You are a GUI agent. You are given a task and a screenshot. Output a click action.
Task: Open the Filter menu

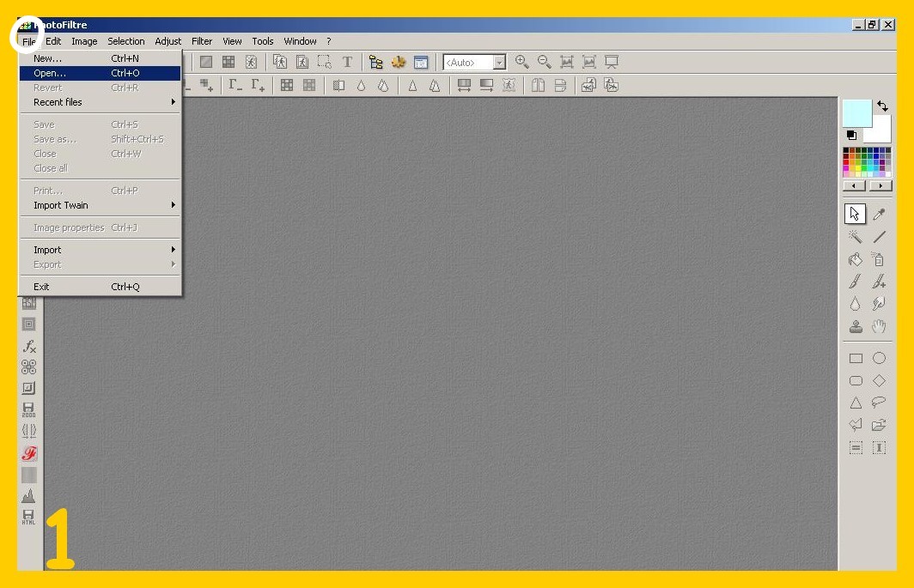click(202, 41)
